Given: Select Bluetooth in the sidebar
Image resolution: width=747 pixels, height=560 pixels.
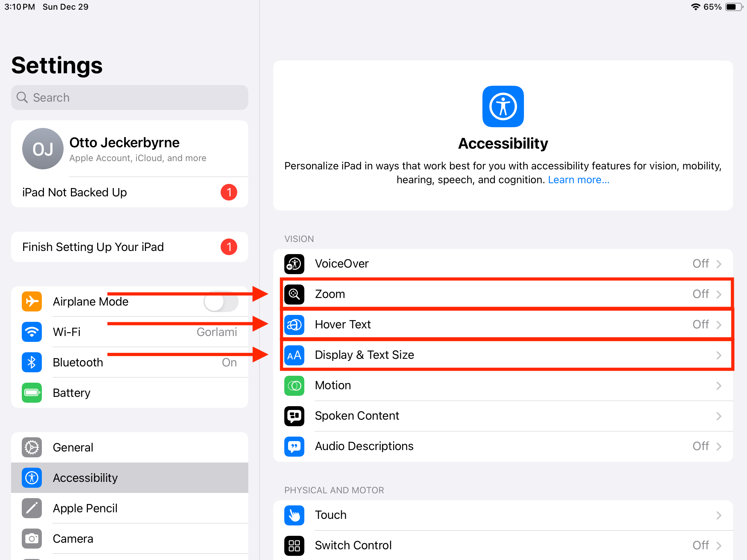Looking at the screenshot, I should tap(130, 362).
